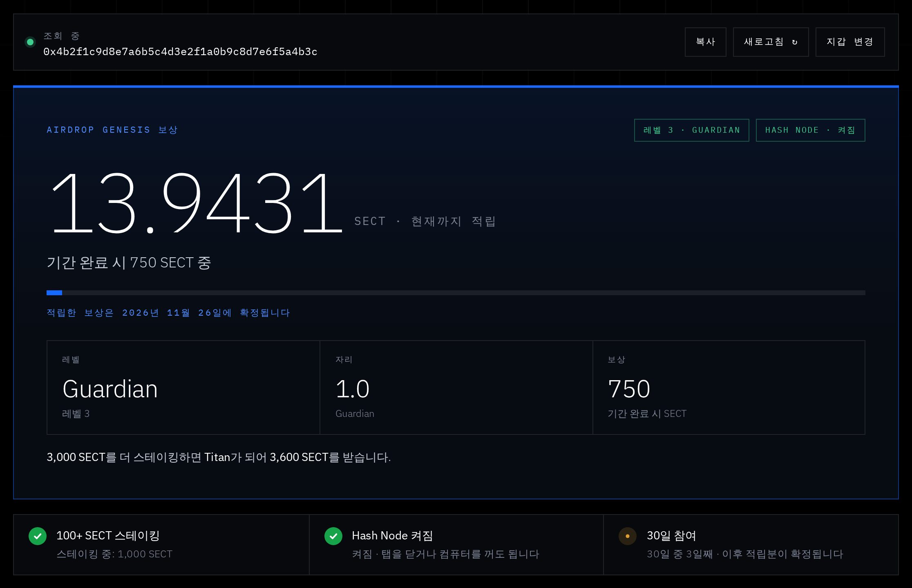Click the Hash Node 켜짐 requirement title
This screenshot has height=588, width=912.
392,535
